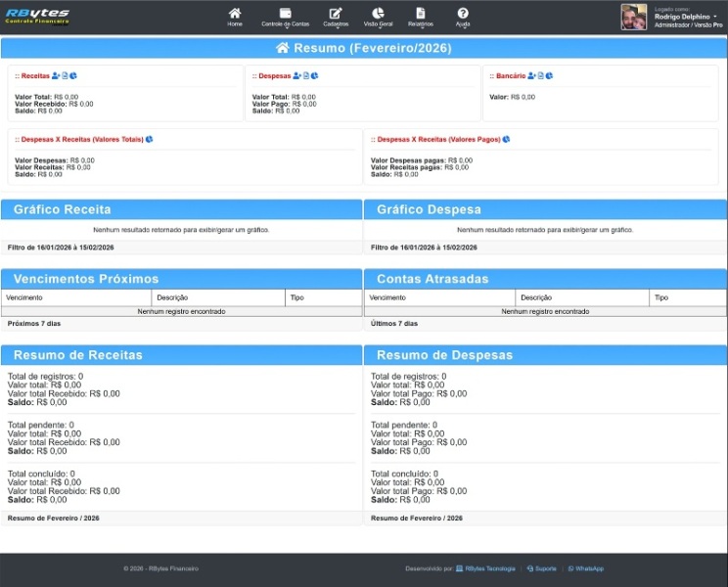
Task: Open chart for Despesas X Receitas (Valores Pagos)
Action: [506, 139]
